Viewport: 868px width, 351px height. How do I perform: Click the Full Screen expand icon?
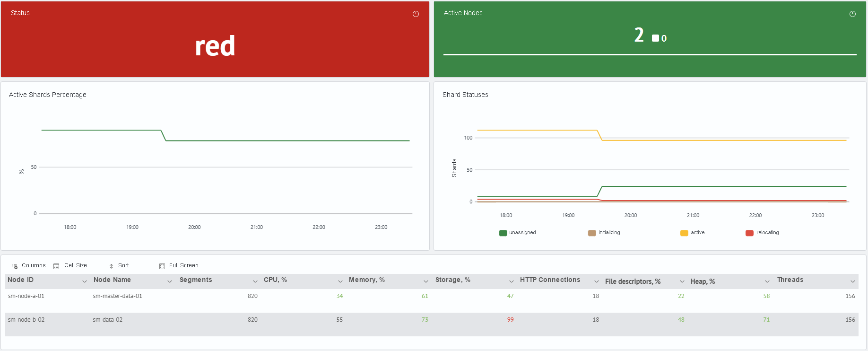pos(162,266)
